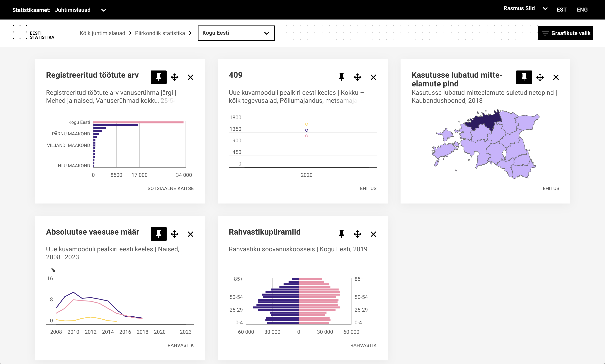This screenshot has width=605, height=364.
Task: Click move icon on Rahvastikupüramiid card
Action: 357,234
